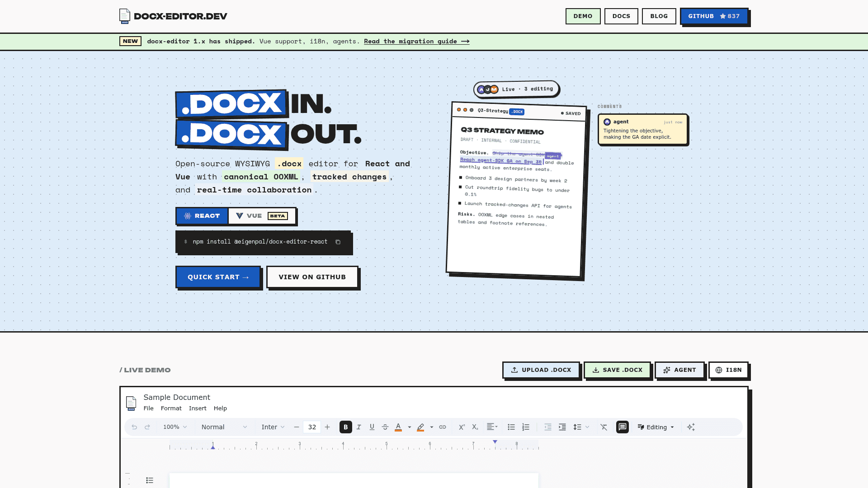Open the Insert menu
This screenshot has width=868, height=488.
point(198,408)
